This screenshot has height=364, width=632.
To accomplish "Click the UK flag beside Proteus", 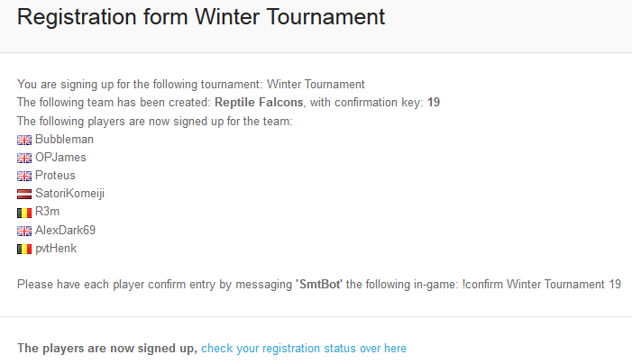I will (24, 177).
